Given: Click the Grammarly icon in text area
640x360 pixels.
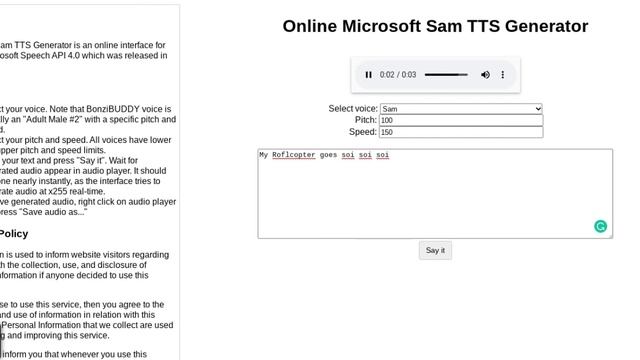Looking at the screenshot, I should pyautogui.click(x=600, y=226).
